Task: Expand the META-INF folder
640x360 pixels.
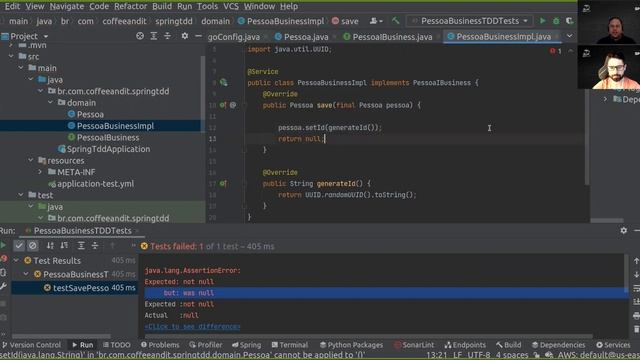Action: coord(40,172)
